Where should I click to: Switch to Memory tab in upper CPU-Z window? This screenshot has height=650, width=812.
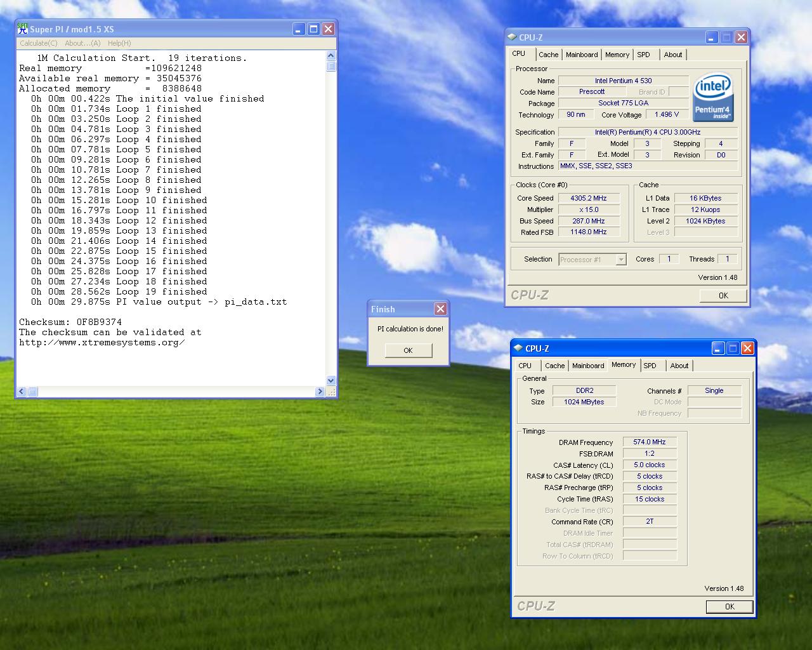tap(617, 55)
